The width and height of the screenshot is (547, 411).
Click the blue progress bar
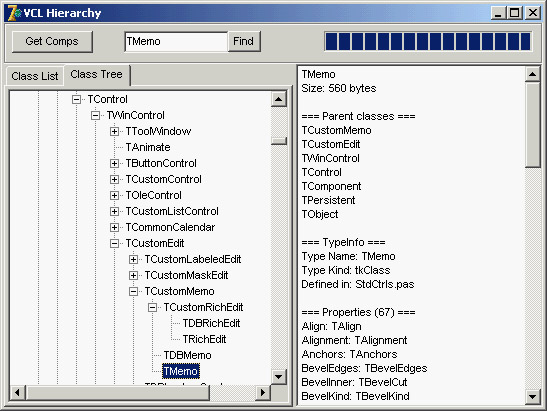pos(428,42)
